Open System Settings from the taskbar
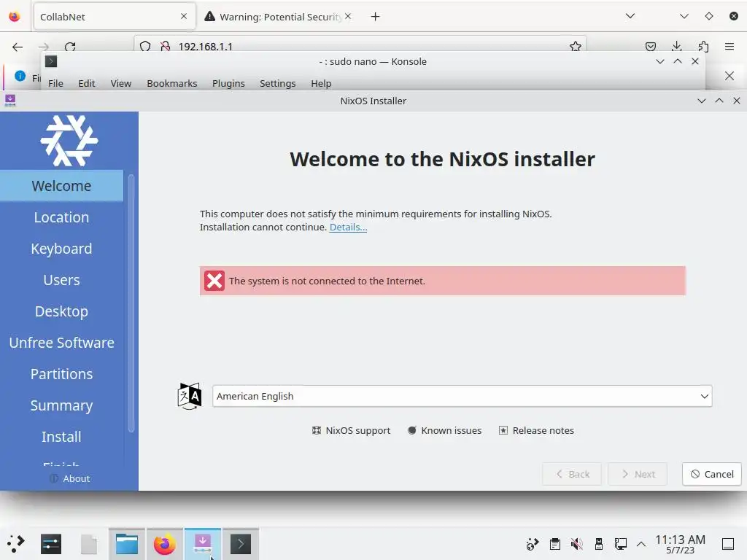 (x=51, y=544)
